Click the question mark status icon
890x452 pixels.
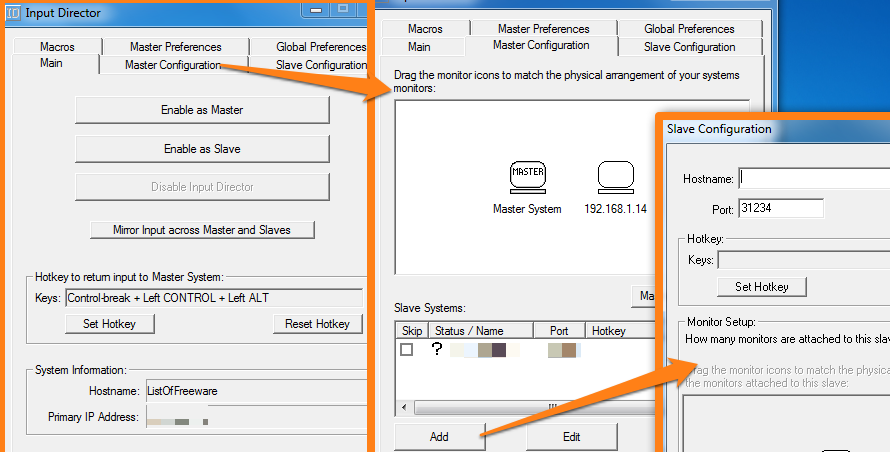436,349
